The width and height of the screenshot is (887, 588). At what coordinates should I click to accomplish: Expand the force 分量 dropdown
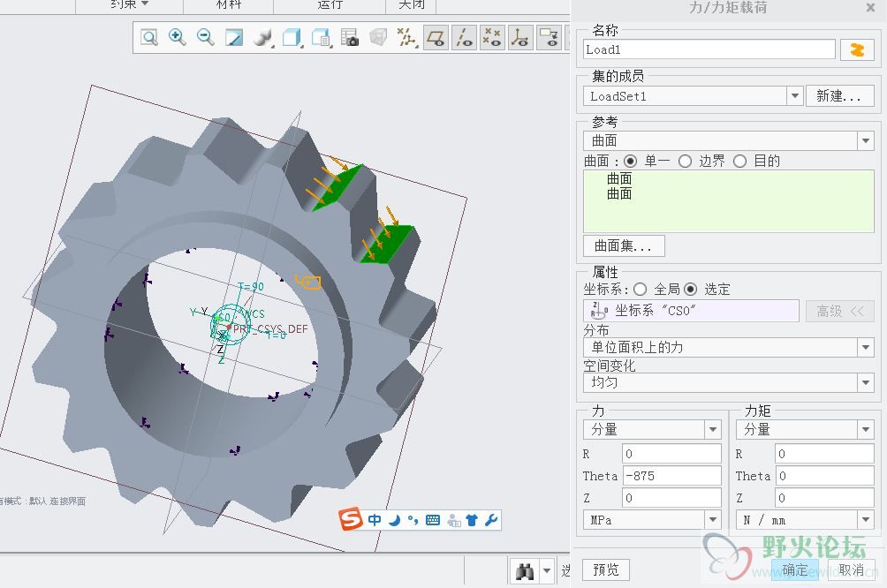[x=713, y=429]
